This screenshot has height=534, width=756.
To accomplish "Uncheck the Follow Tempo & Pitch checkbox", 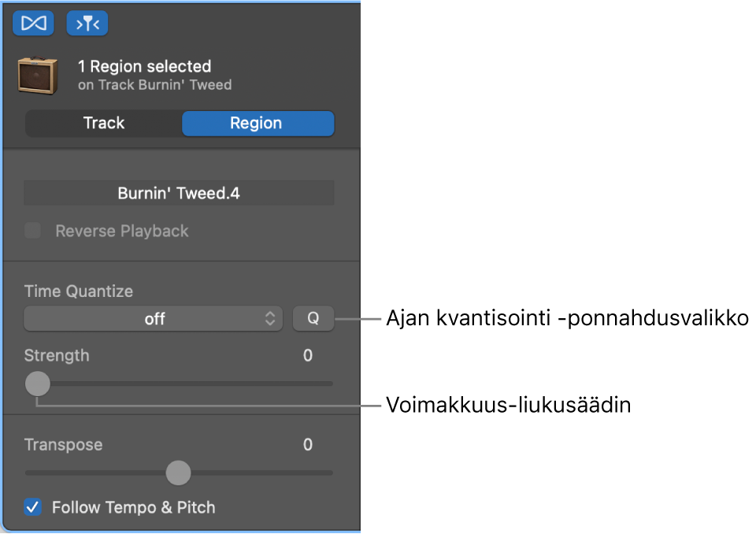I will 33,507.
